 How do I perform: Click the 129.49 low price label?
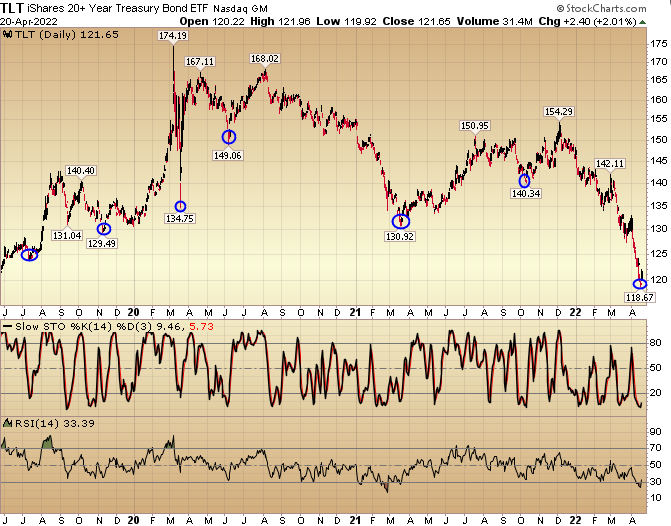[101, 244]
